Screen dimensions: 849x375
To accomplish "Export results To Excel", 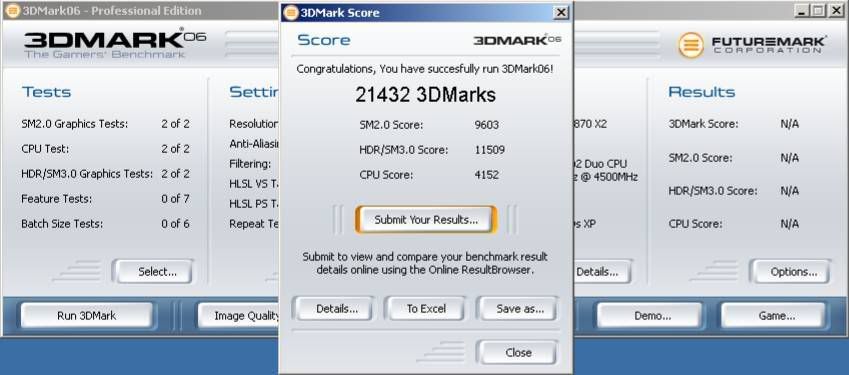I will coord(426,309).
